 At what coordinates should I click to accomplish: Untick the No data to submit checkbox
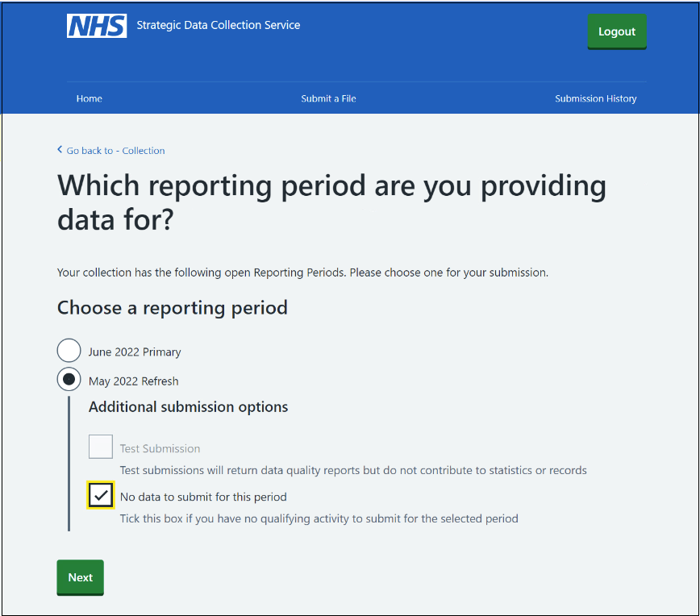(101, 495)
